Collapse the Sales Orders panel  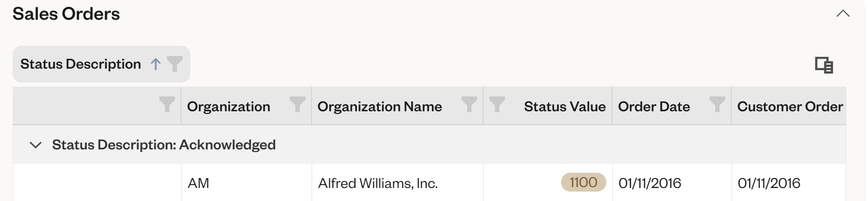click(x=843, y=13)
